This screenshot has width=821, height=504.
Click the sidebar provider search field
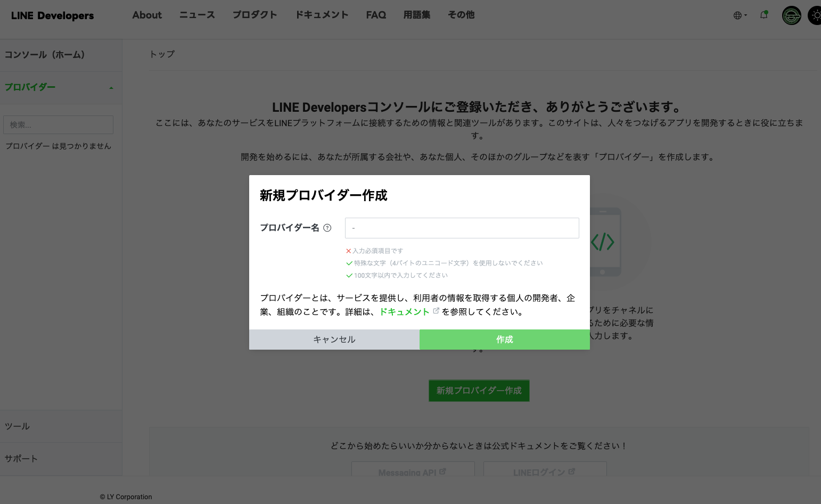tap(58, 125)
